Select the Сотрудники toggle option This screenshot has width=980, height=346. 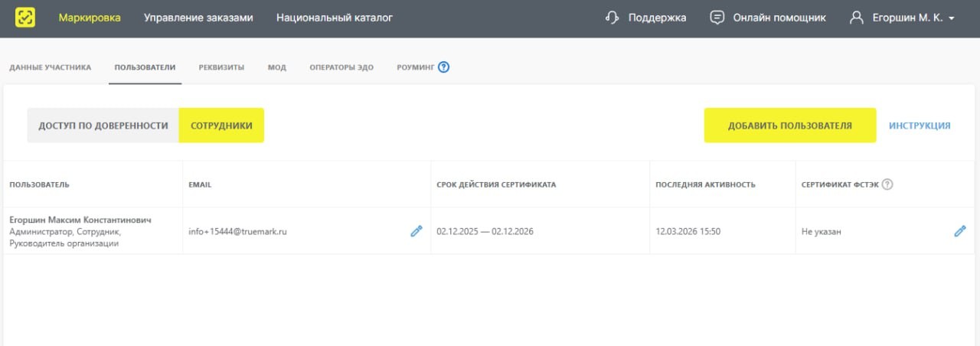[x=221, y=126]
